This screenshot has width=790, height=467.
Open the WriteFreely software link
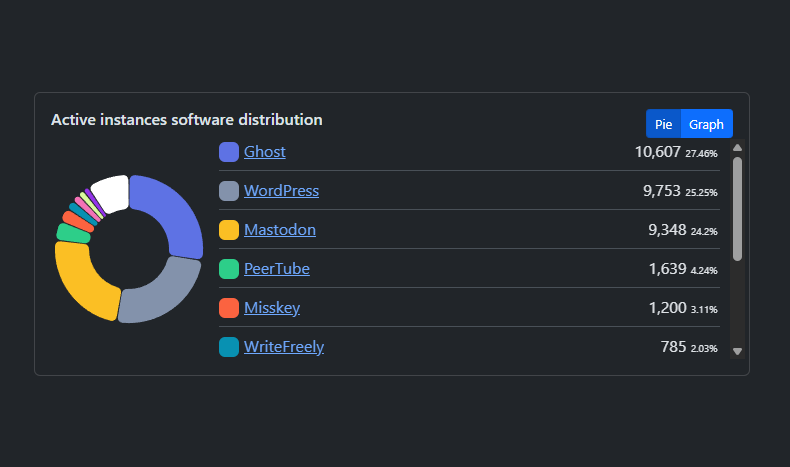(283, 347)
